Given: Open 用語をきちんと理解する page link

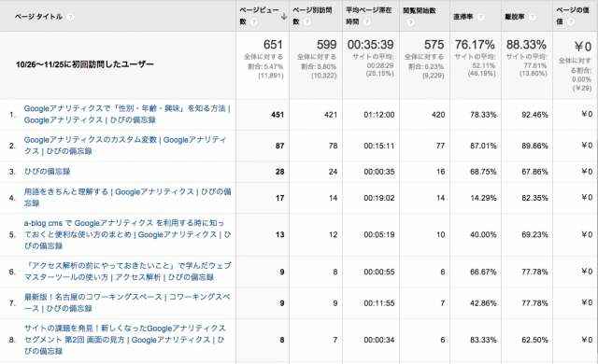Looking at the screenshot, I should pyautogui.click(x=127, y=197).
